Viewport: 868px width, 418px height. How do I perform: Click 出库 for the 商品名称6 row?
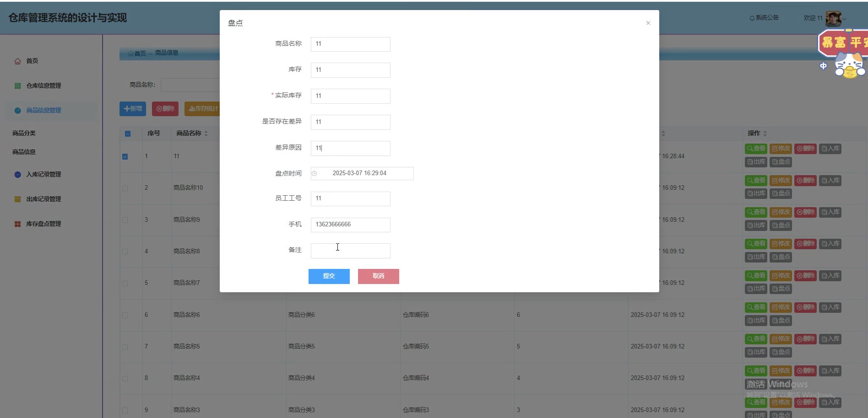(756, 321)
